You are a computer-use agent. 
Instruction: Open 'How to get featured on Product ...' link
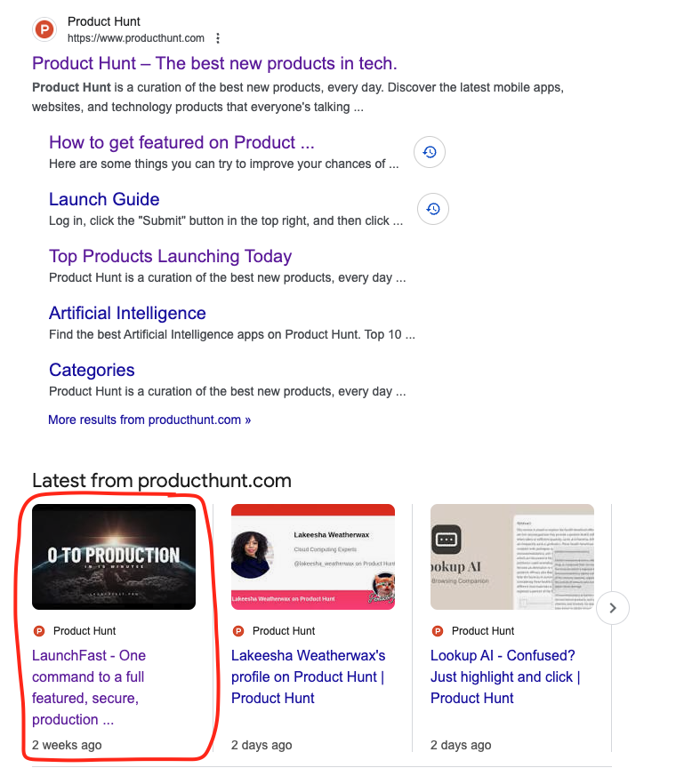click(181, 142)
